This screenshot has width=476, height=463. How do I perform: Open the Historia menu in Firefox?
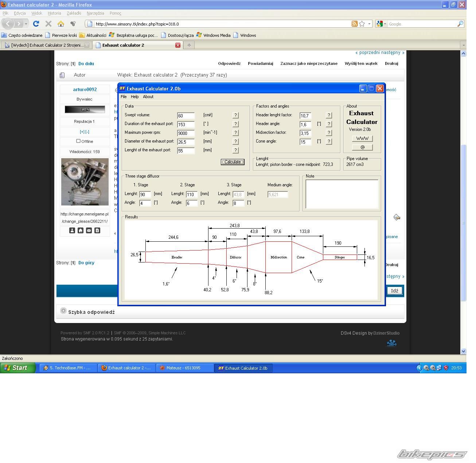click(54, 13)
